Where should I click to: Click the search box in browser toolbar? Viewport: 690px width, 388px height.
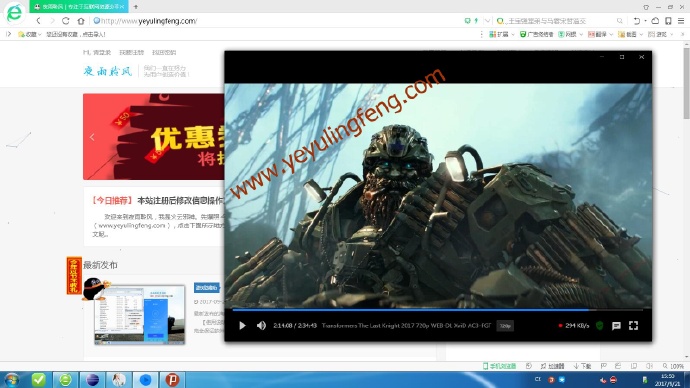click(x=559, y=21)
